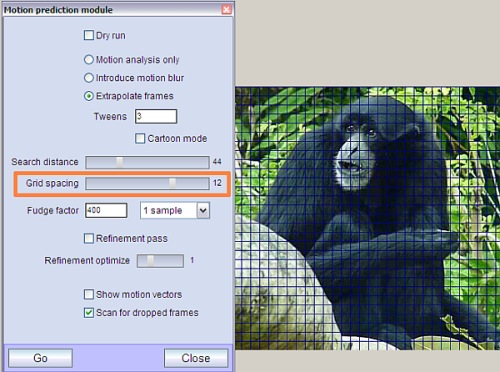
Task: Click the Search distance value 44
Action: [217, 162]
